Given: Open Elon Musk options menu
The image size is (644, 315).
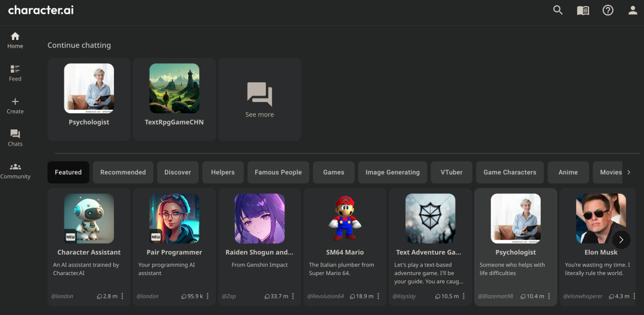Looking at the screenshot, I should pos(634,296).
